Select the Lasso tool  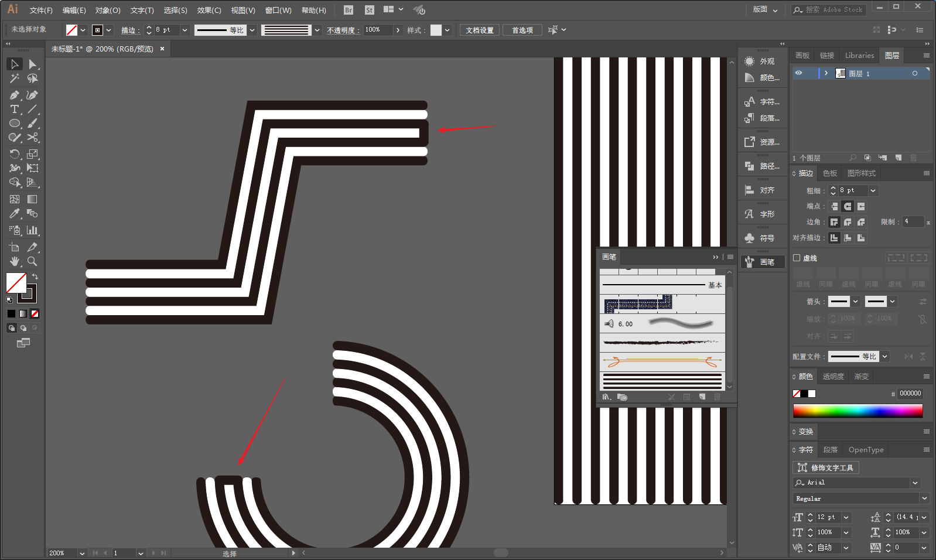(x=33, y=78)
